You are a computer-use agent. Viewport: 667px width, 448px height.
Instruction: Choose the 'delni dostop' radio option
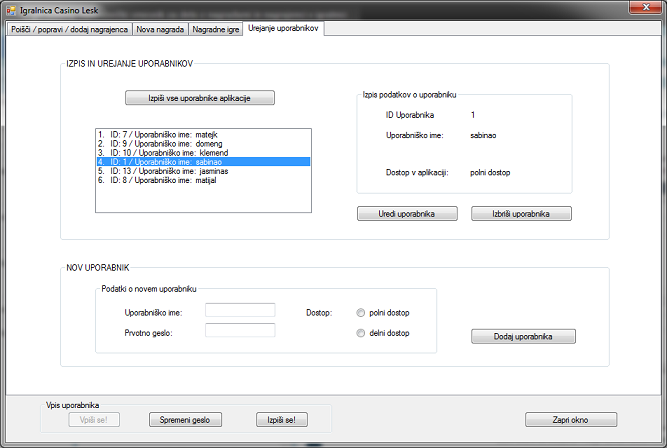[x=361, y=333]
